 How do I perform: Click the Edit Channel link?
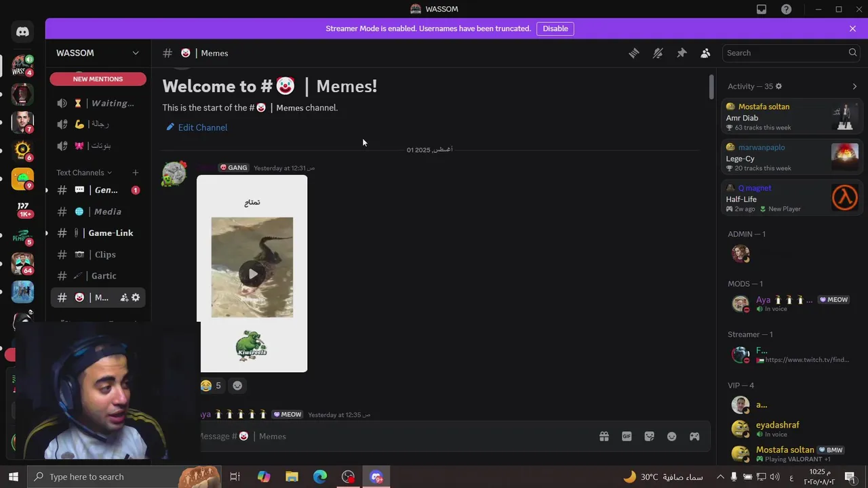coord(197,127)
